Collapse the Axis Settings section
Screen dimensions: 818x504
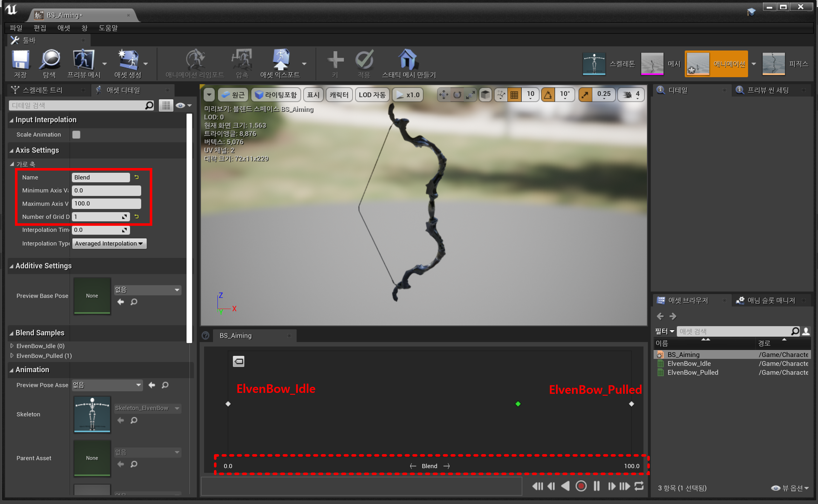click(x=12, y=150)
